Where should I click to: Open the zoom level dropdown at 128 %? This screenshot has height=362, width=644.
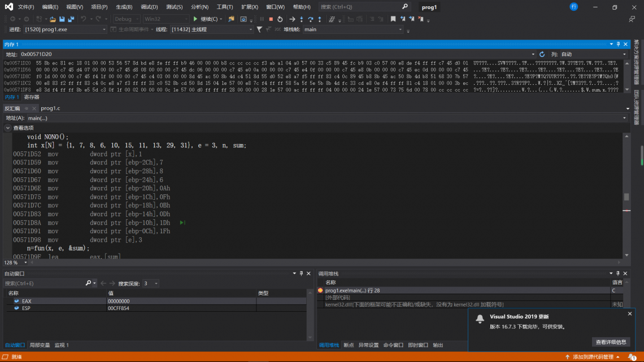tap(16, 263)
